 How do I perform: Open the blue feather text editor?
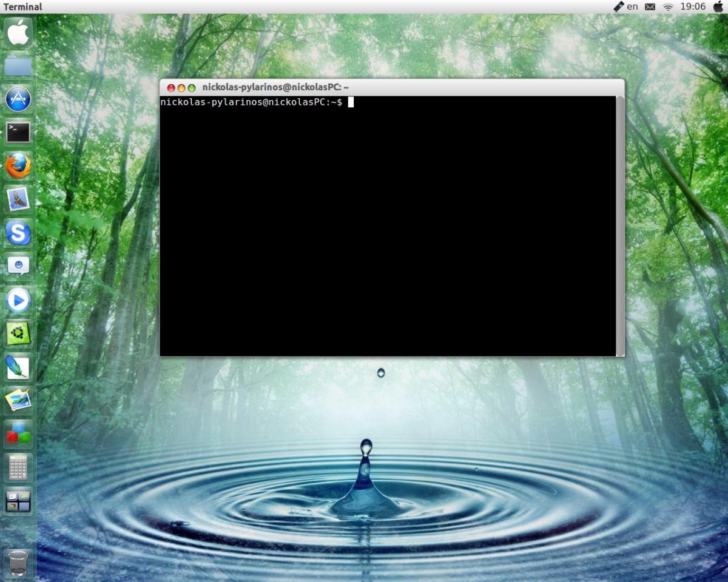tap(18, 367)
